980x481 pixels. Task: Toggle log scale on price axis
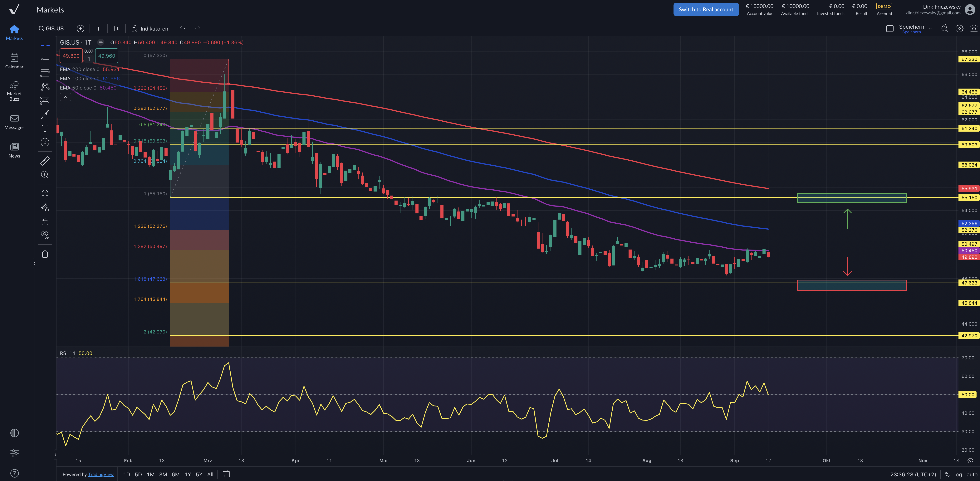click(x=958, y=474)
